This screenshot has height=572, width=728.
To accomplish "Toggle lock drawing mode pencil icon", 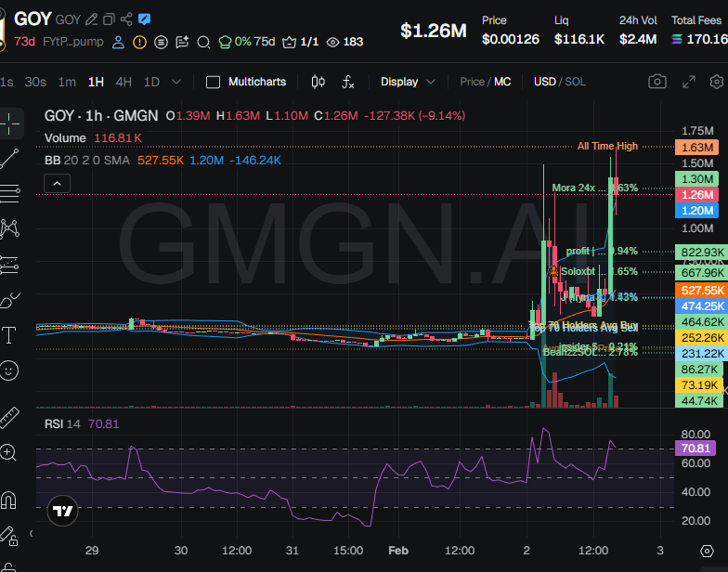I will [9, 536].
